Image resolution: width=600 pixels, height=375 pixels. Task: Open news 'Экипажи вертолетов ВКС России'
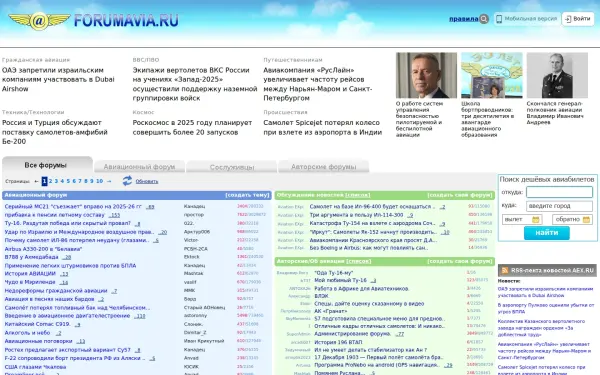pyautogui.click(x=195, y=84)
